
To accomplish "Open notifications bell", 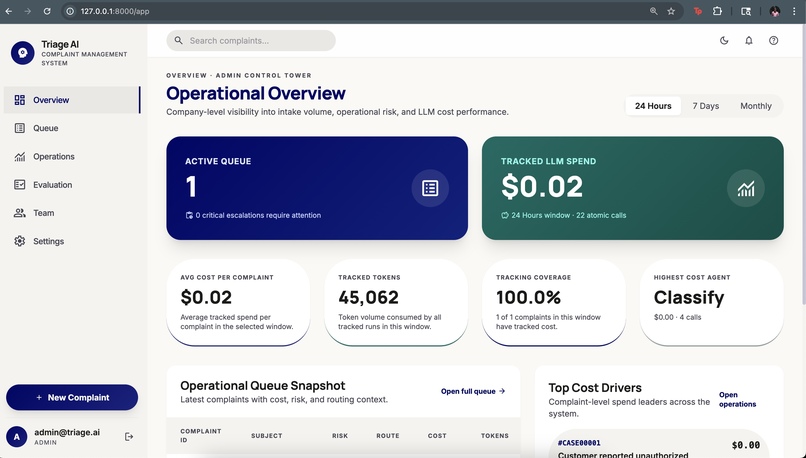I will [749, 41].
